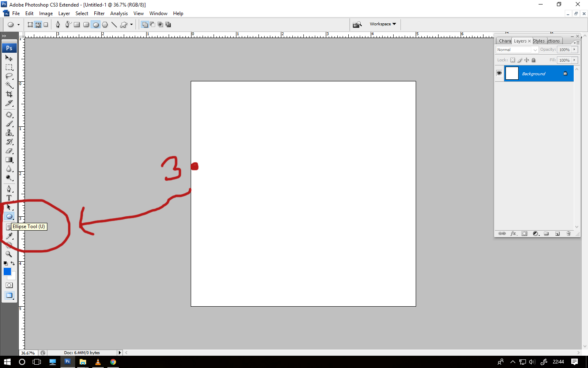This screenshot has height=368, width=588.
Task: Select the Zoom tool
Action: pos(9,254)
